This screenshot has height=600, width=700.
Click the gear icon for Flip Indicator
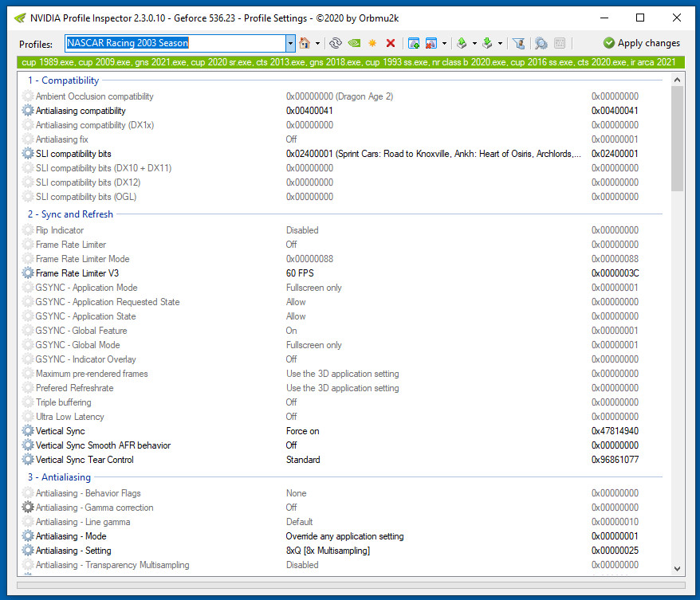pos(28,230)
